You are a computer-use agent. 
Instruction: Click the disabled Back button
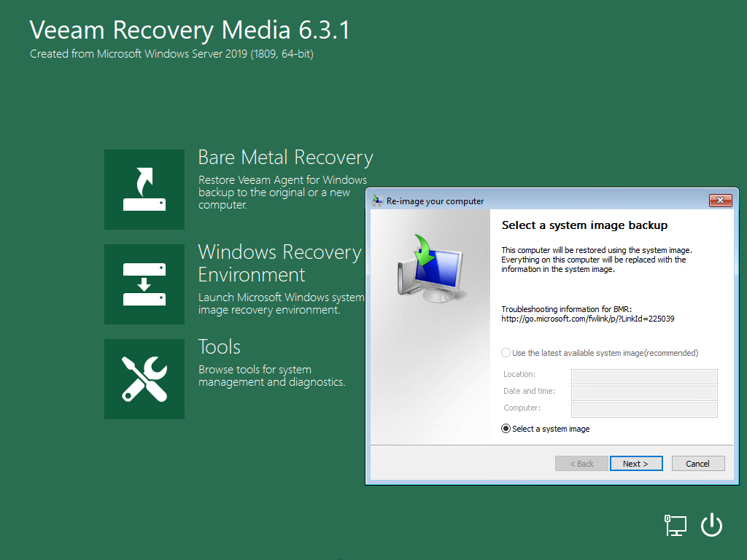pyautogui.click(x=581, y=463)
